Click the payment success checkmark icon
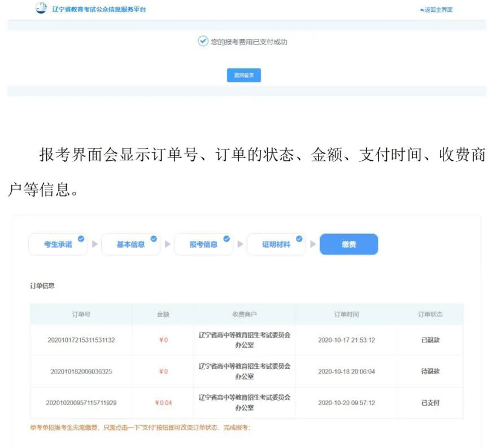 pyautogui.click(x=203, y=41)
